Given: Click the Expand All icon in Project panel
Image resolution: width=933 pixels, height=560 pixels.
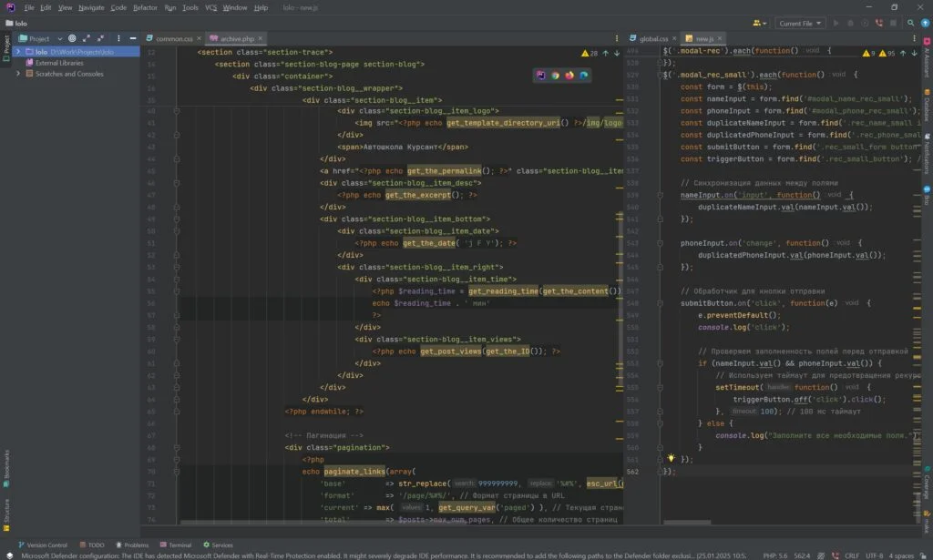Looking at the screenshot, I should (x=87, y=38).
